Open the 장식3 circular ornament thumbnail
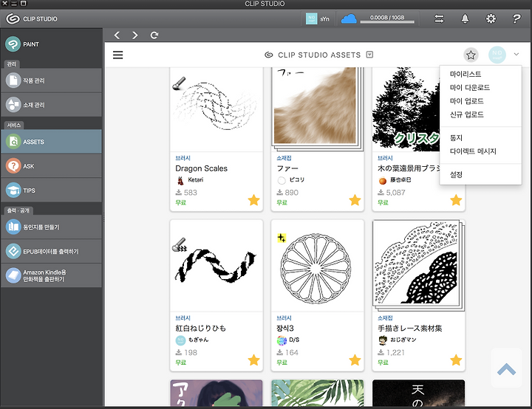 pyautogui.click(x=318, y=266)
